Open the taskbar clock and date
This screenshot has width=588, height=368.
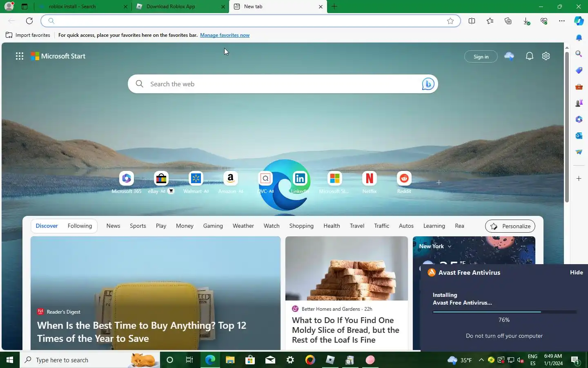click(x=553, y=360)
